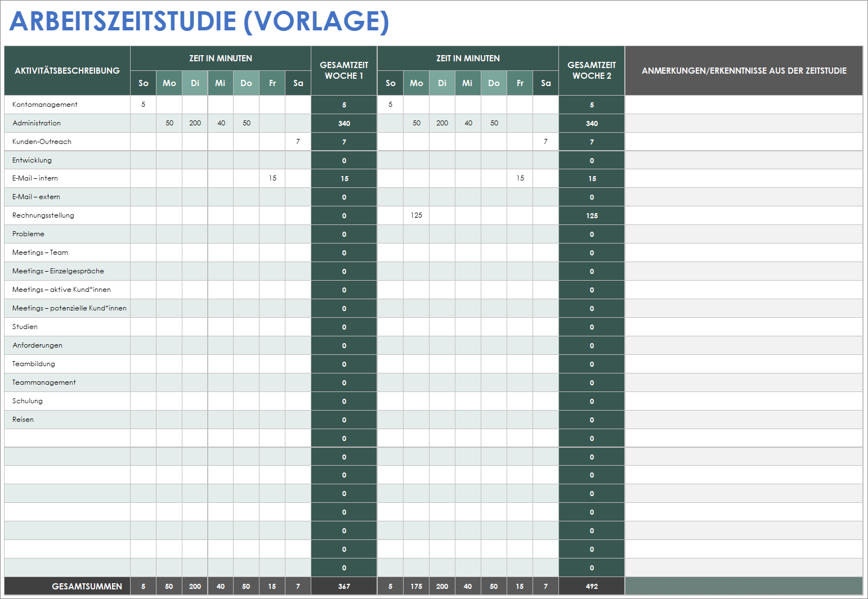Click the week 2 'ZEIT IN MINUTEN' header

(468, 58)
